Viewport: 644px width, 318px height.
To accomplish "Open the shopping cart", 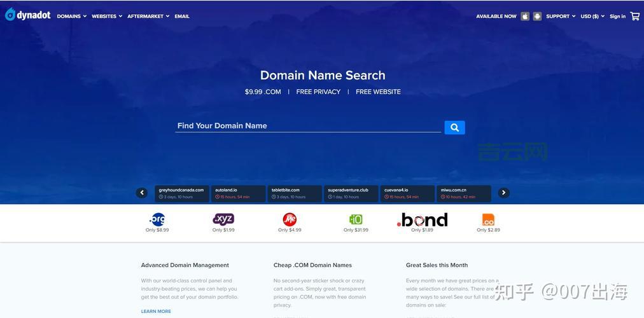I will (x=634, y=16).
